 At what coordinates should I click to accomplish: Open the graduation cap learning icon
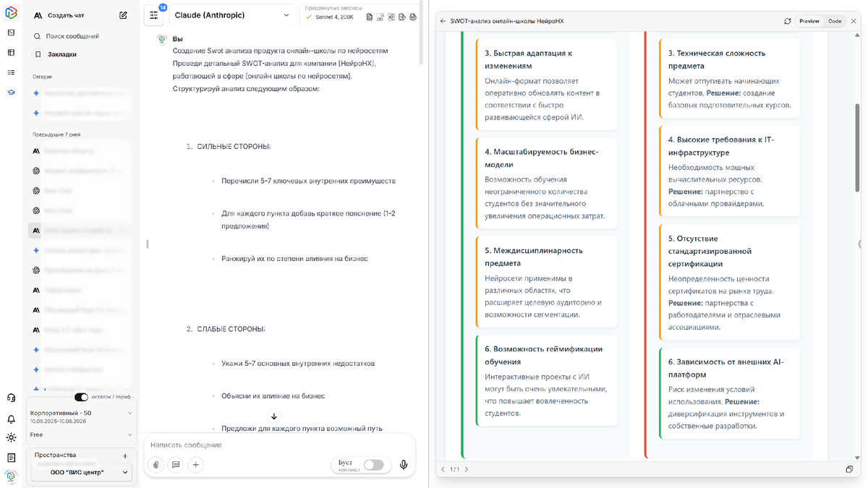11,93
